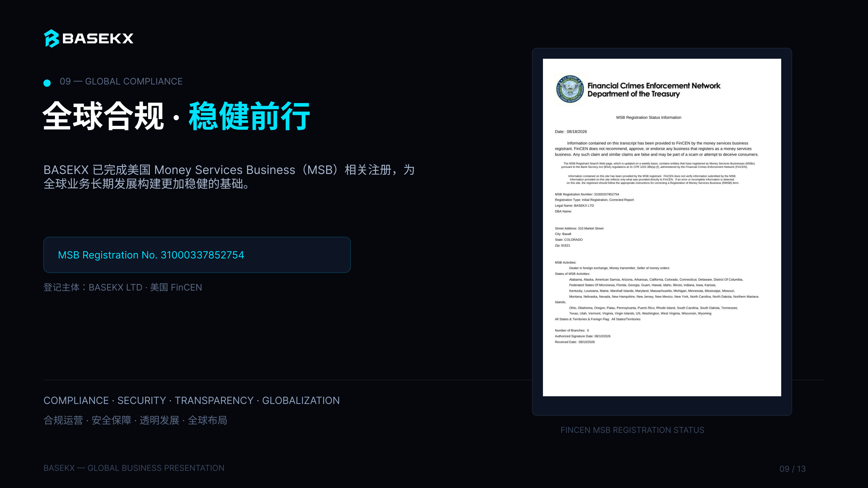
Task: Click 'Street Address: 310 Market Street'
Action: [579, 228]
